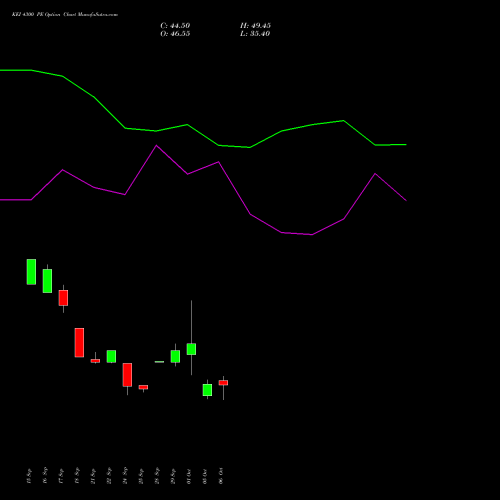Click the red candlestick for 06 Oct

click(x=223, y=383)
